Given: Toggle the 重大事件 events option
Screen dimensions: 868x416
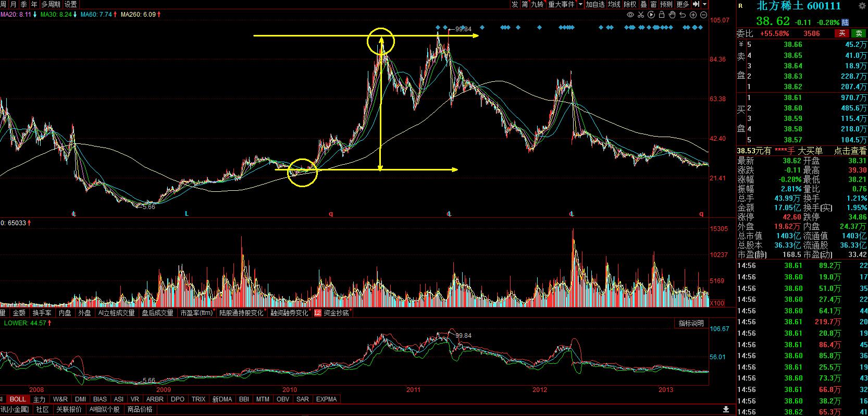Looking at the screenshot, I should (561, 4).
